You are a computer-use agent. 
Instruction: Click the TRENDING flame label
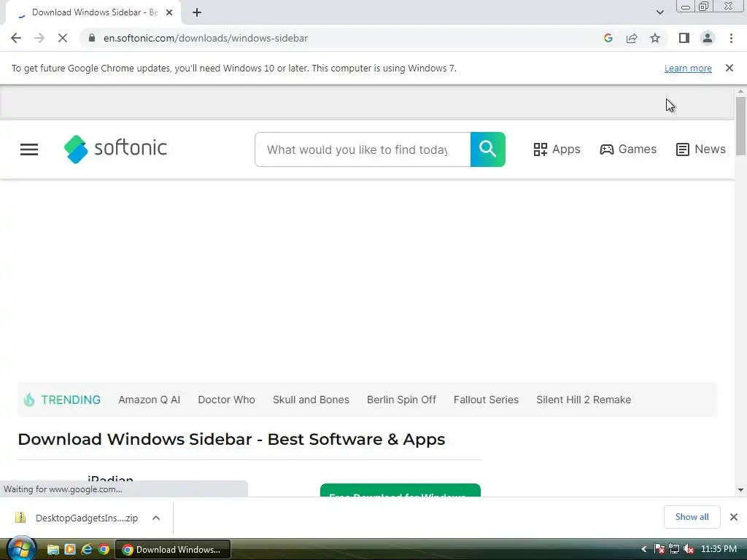[x=62, y=400]
